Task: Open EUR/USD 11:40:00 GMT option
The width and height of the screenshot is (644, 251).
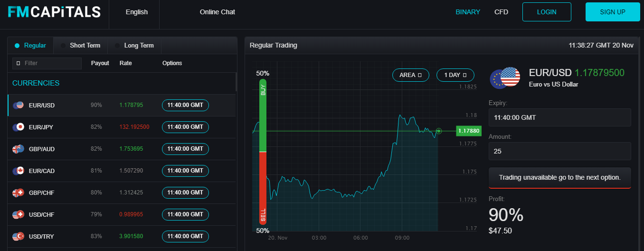Action: pyautogui.click(x=185, y=105)
